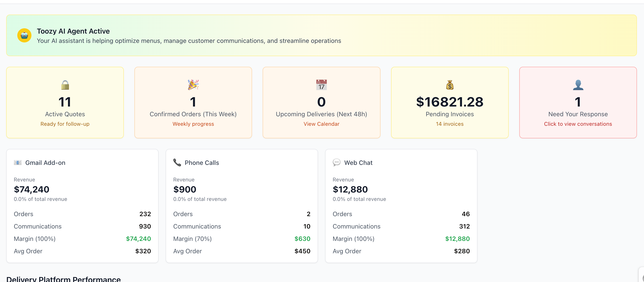
Task: Open the Active Quotes count 11
Action: coord(65,102)
